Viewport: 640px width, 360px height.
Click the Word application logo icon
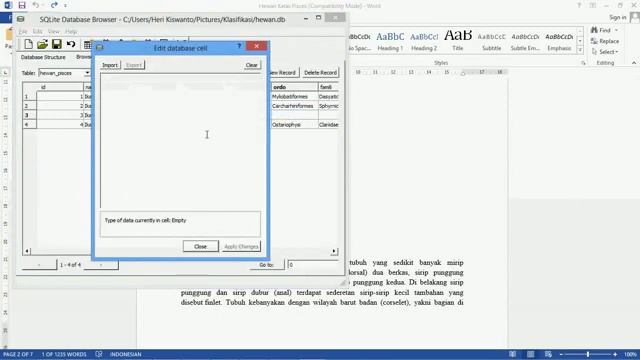click(7, 5)
